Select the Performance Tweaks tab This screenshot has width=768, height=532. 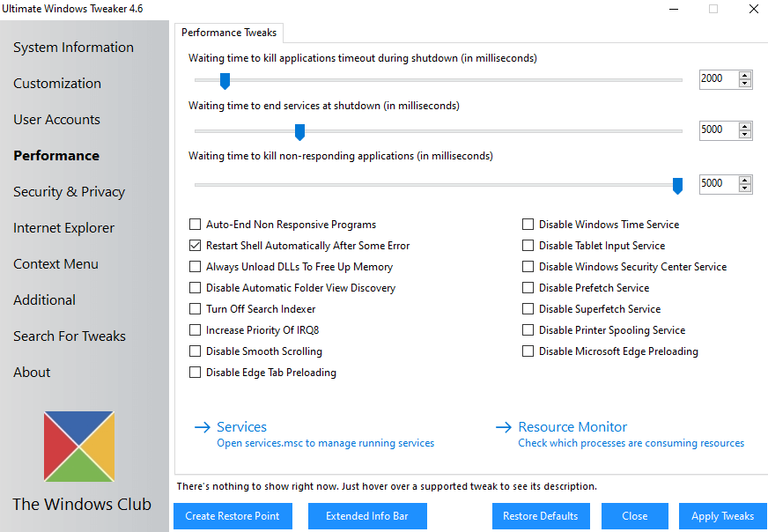(229, 33)
